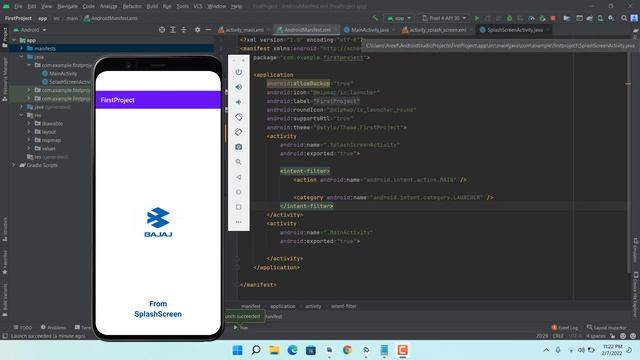Click the 'intent-filter' breadcrumb below editor
The width and height of the screenshot is (640, 360).
[x=343, y=306]
